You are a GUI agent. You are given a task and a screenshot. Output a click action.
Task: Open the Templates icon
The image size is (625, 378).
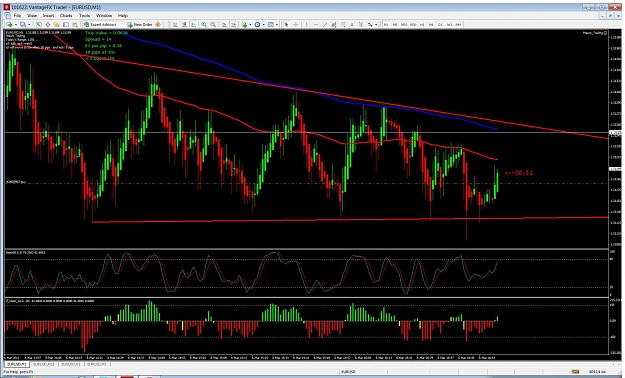pos(271,24)
